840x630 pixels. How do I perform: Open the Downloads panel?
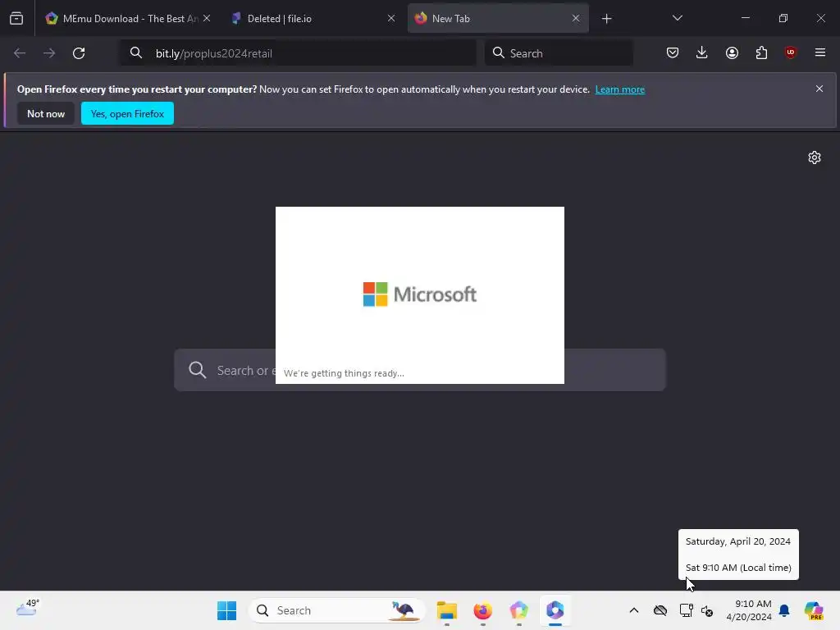click(x=702, y=52)
